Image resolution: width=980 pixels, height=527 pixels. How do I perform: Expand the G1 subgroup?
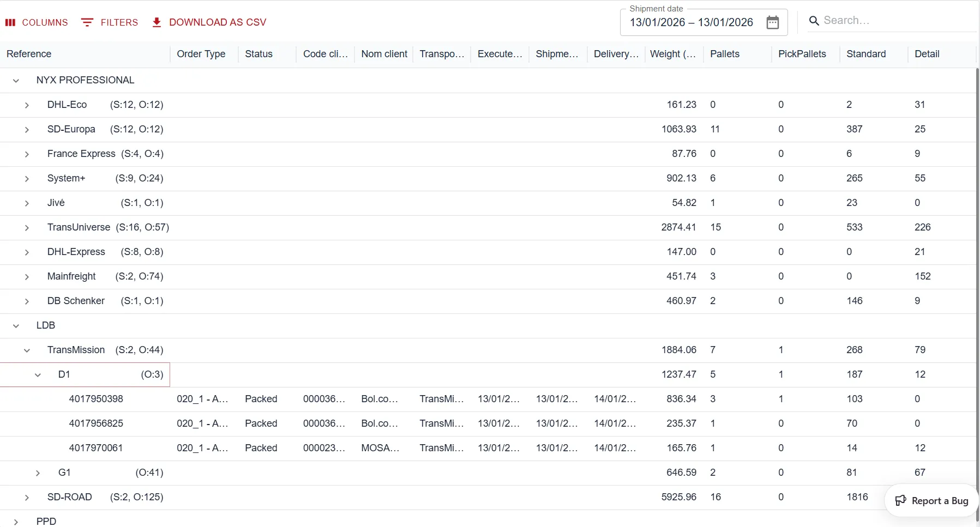pyautogui.click(x=38, y=473)
